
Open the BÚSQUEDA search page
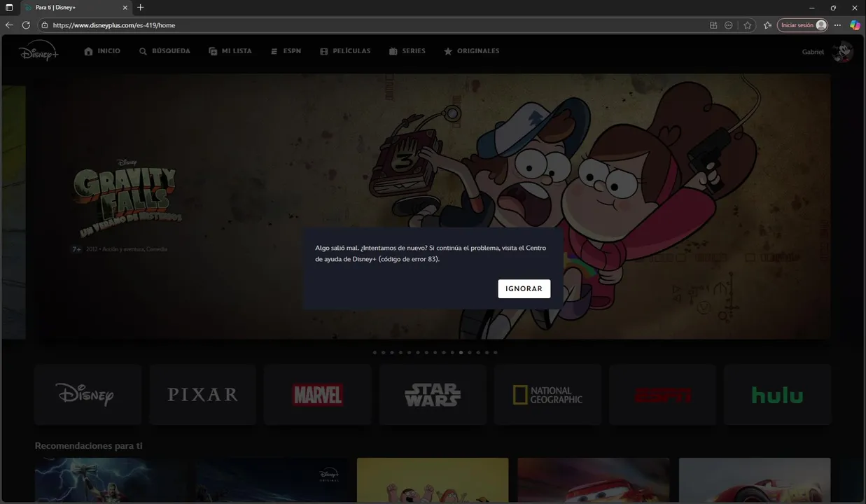click(165, 51)
